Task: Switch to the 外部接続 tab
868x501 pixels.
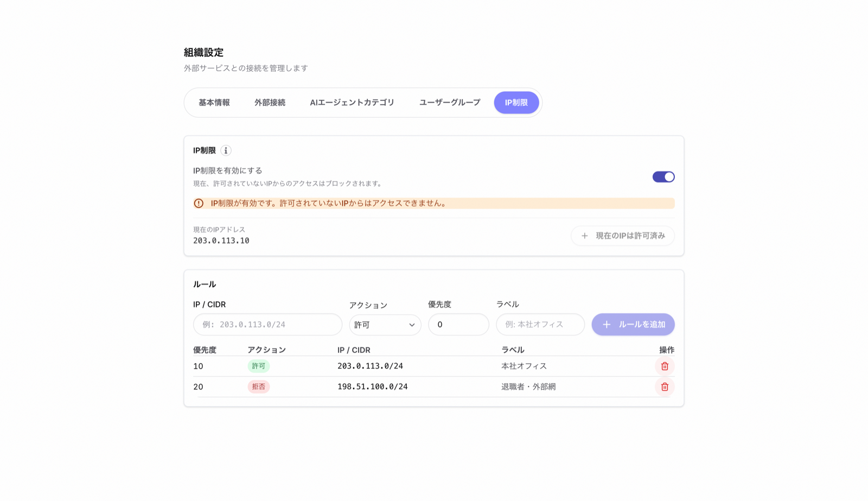Action: click(x=270, y=103)
